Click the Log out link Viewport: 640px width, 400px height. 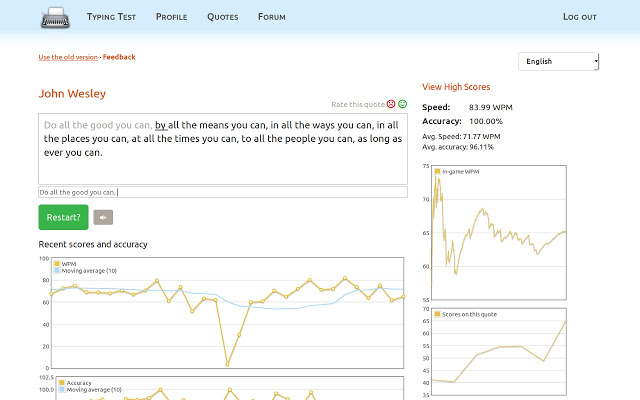tap(579, 17)
